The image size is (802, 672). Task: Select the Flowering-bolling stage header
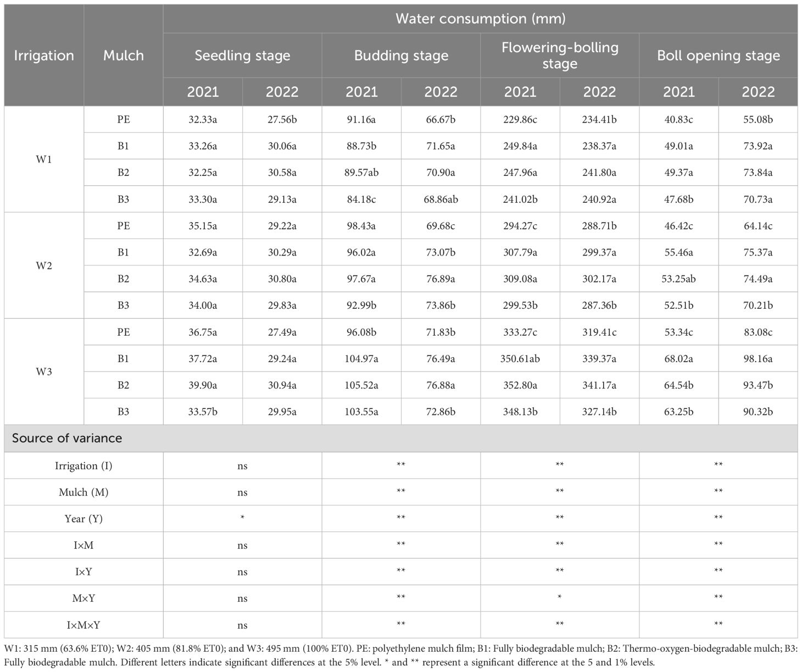click(560, 55)
